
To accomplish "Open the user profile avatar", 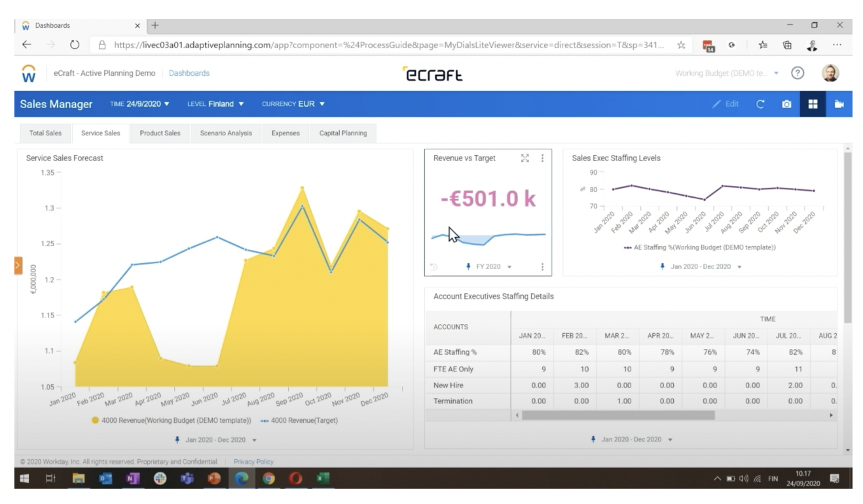I will [830, 73].
